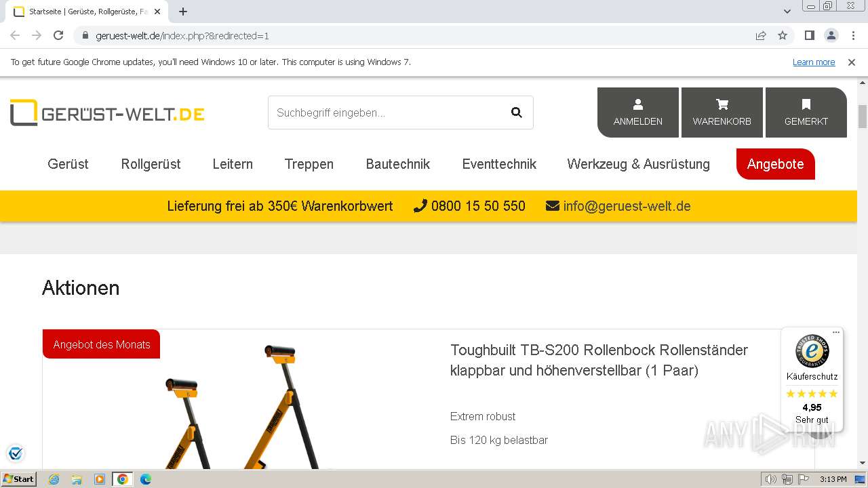
Task: Open File Explorer from taskbar
Action: 77,479
